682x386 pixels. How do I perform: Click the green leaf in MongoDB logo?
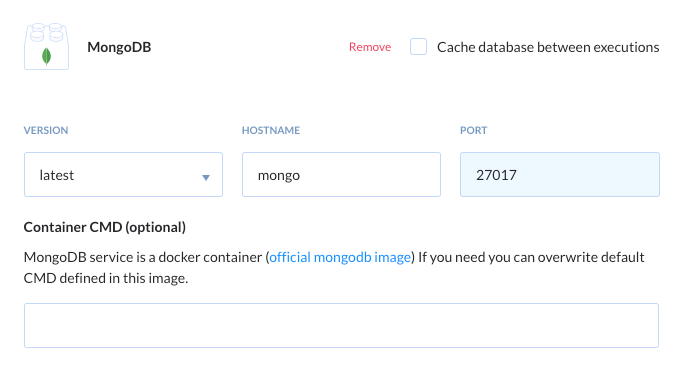pos(47,57)
